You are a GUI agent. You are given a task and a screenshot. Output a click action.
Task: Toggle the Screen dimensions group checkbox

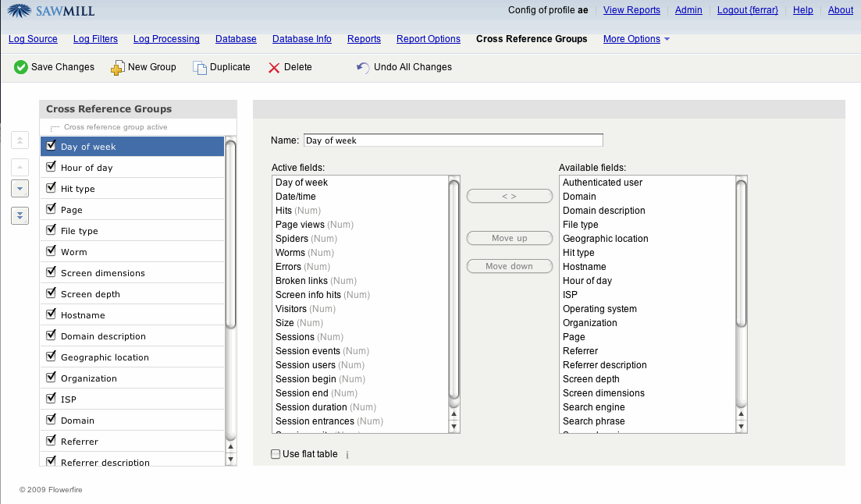[52, 272]
